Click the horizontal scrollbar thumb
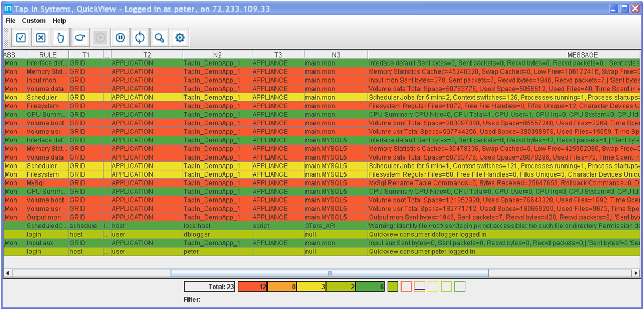Viewport: 644px width, 310px height. point(329,273)
